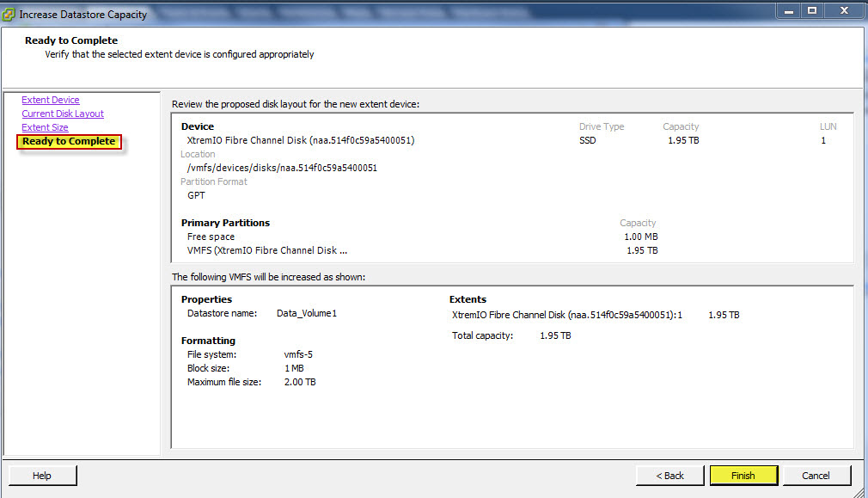Image resolution: width=868 pixels, height=498 pixels.
Task: Click the vmfs-5 file system value
Action: click(x=297, y=354)
